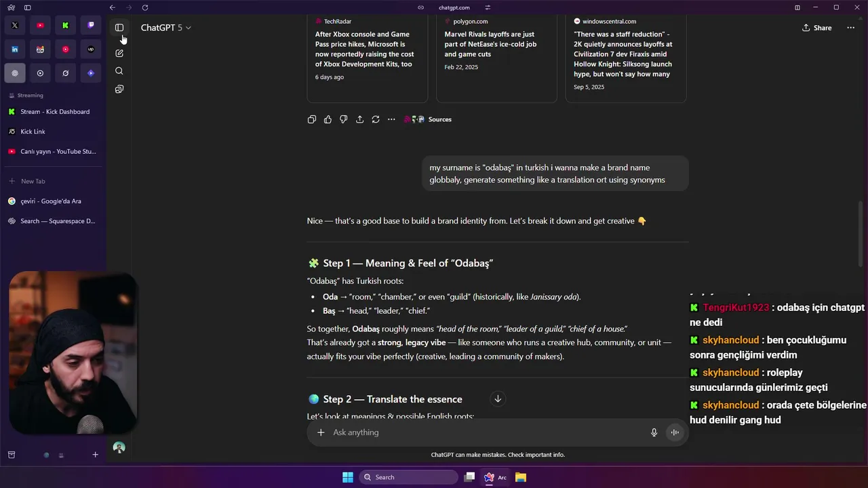
Task: Open Canlı yayın - YouTube Studio tab
Action: [x=54, y=152]
